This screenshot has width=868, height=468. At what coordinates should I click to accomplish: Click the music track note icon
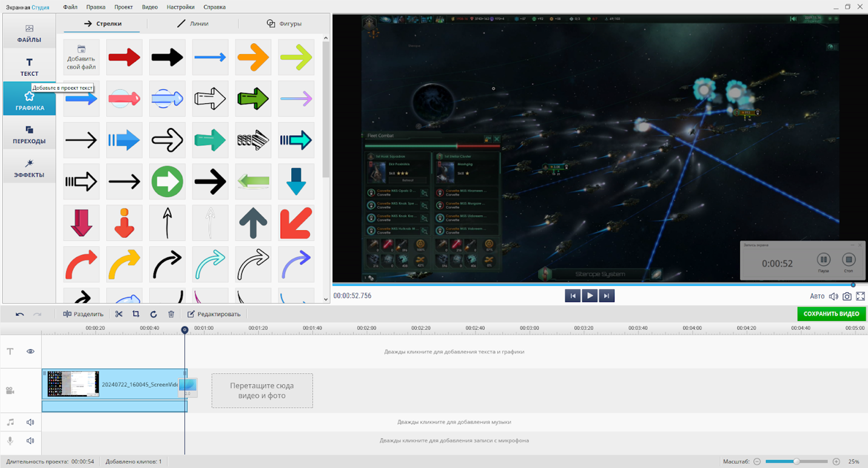click(10, 422)
